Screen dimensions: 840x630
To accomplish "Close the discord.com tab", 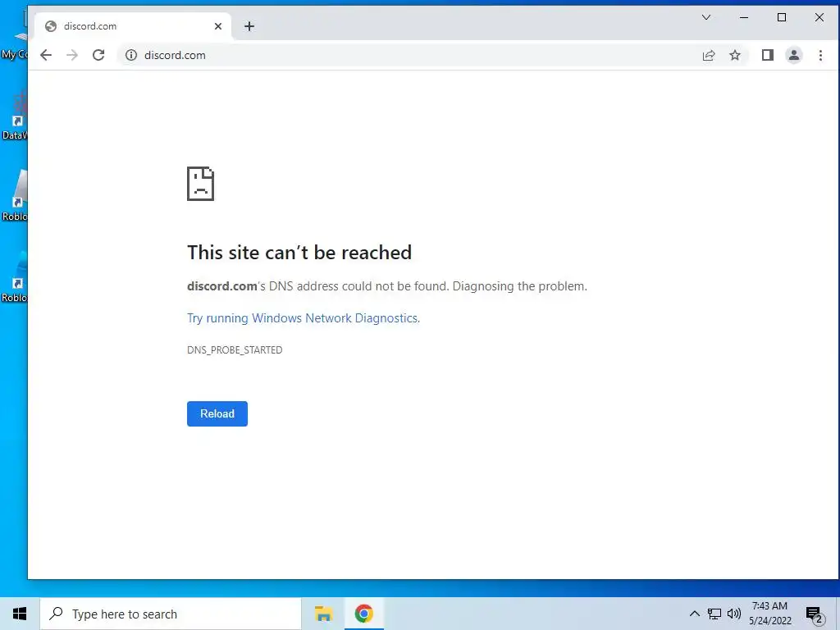I will click(x=218, y=26).
